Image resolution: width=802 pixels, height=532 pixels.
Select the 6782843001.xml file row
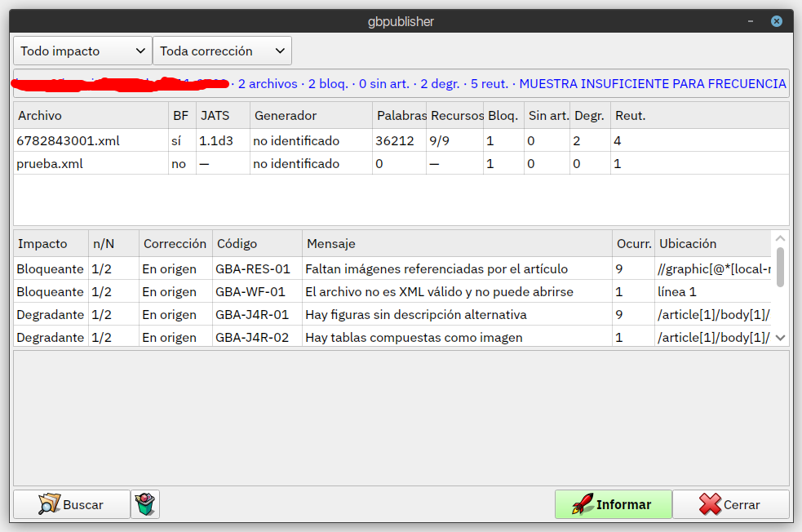(401, 140)
